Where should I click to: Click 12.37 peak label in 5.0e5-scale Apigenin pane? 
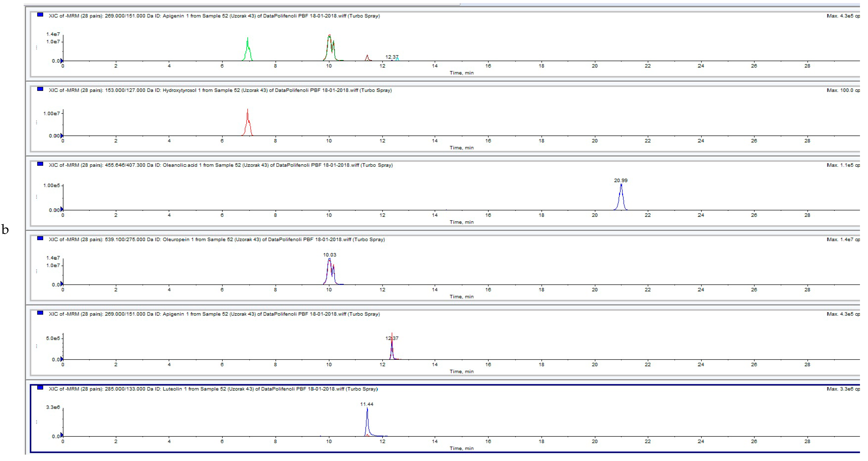pos(392,338)
